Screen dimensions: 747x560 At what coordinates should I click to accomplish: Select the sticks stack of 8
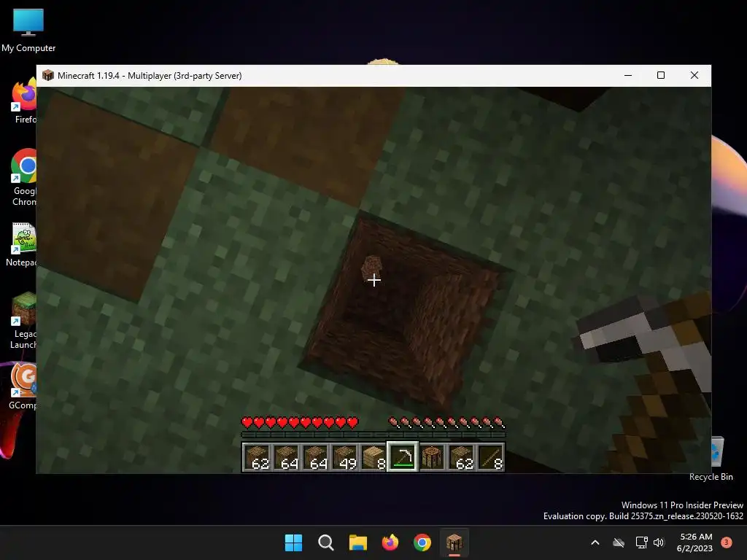tap(491, 456)
